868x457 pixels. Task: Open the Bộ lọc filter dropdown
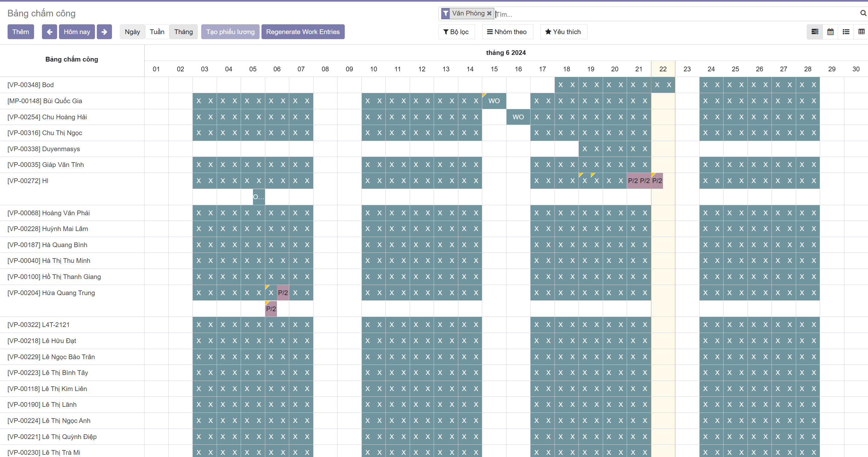456,32
